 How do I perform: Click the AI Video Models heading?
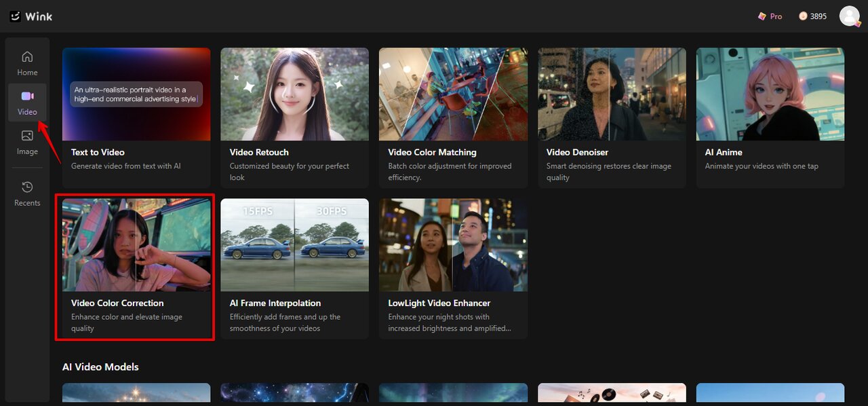click(x=100, y=367)
